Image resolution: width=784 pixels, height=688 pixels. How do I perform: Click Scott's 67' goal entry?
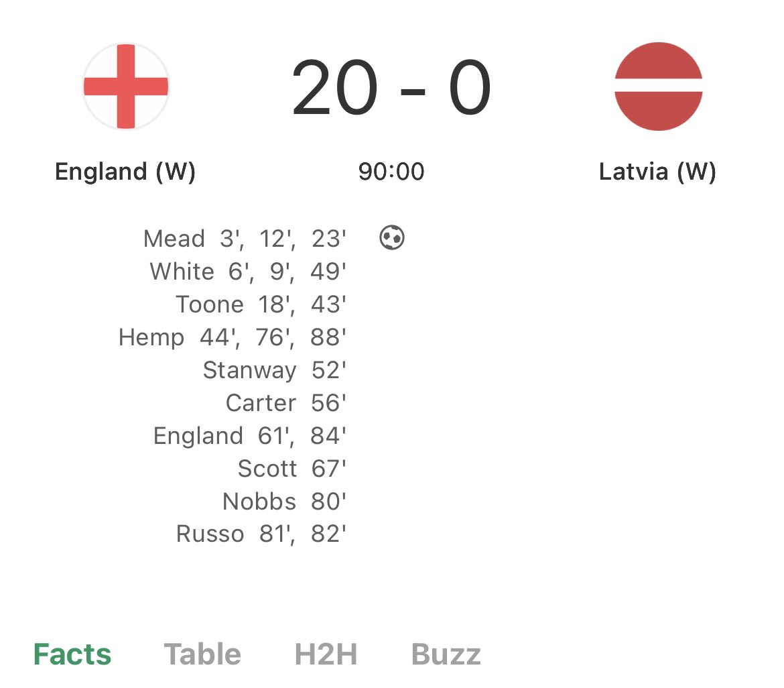coord(292,469)
